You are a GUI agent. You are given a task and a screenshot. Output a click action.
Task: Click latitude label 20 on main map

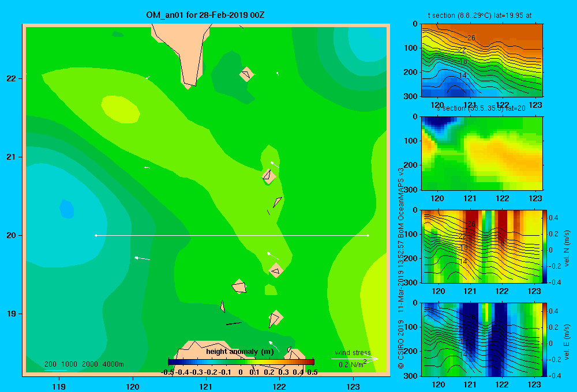tap(12, 235)
